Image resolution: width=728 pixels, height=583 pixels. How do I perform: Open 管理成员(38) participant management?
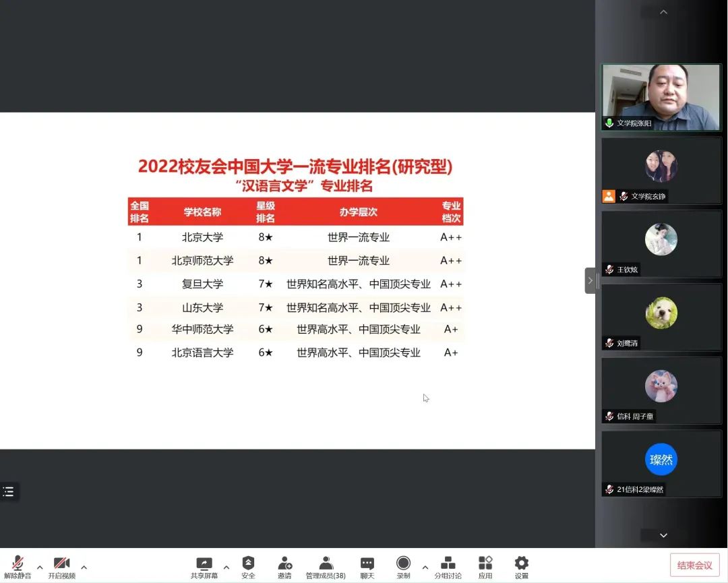tap(326, 567)
